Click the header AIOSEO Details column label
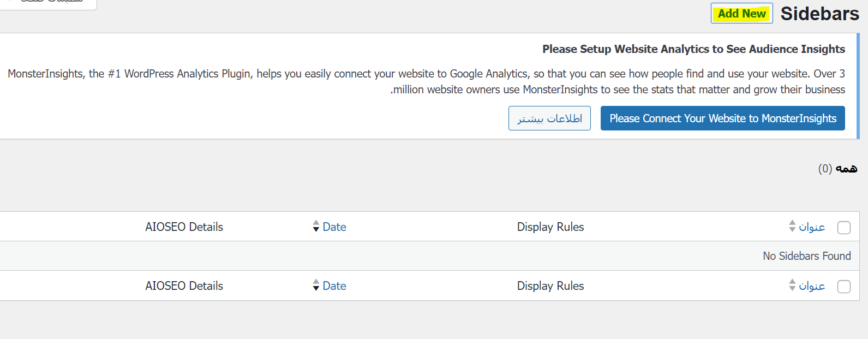 [184, 227]
